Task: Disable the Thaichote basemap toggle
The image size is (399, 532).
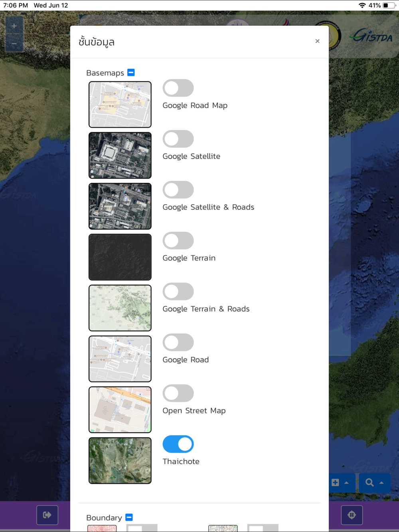Action: (178, 444)
